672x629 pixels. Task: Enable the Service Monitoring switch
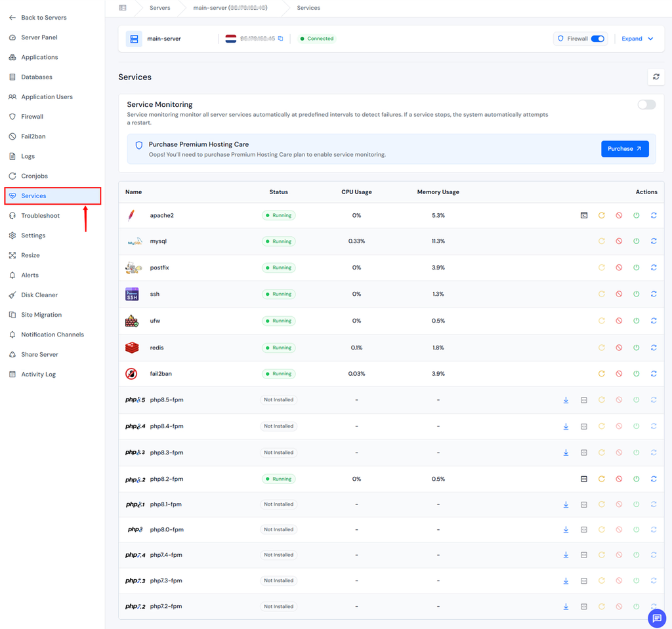(x=646, y=104)
